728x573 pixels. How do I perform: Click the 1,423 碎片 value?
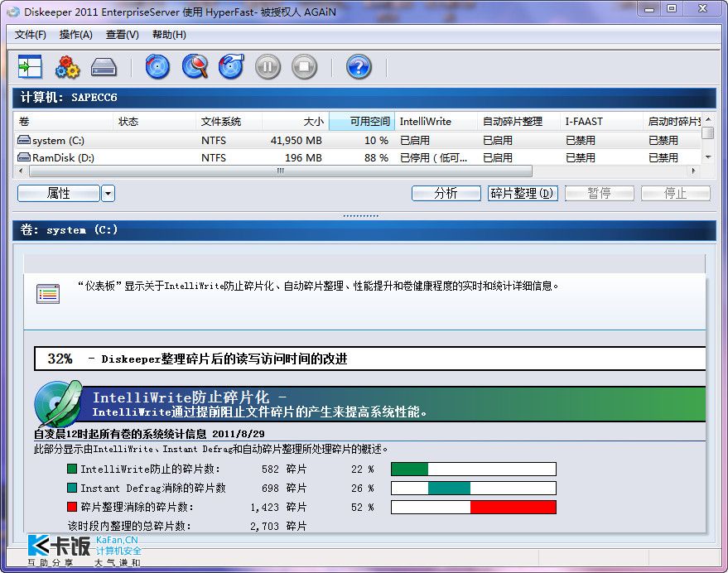(278, 507)
